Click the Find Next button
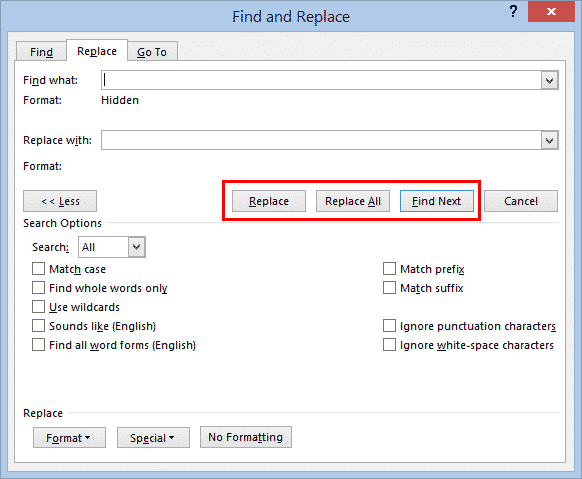 pyautogui.click(x=436, y=201)
